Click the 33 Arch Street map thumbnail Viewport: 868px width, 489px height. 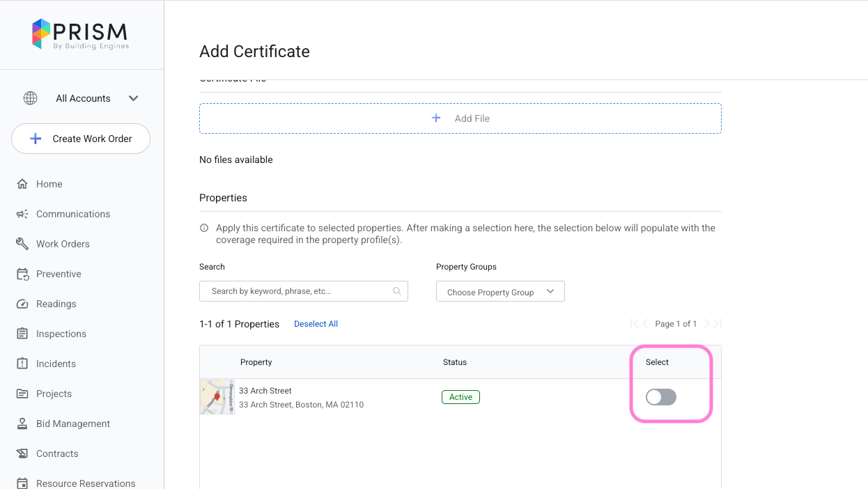coord(217,397)
